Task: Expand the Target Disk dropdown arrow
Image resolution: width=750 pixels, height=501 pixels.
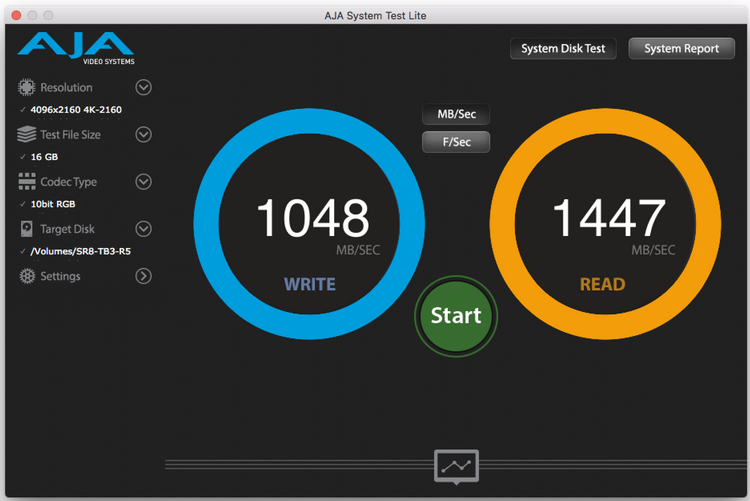Action: pos(143,229)
